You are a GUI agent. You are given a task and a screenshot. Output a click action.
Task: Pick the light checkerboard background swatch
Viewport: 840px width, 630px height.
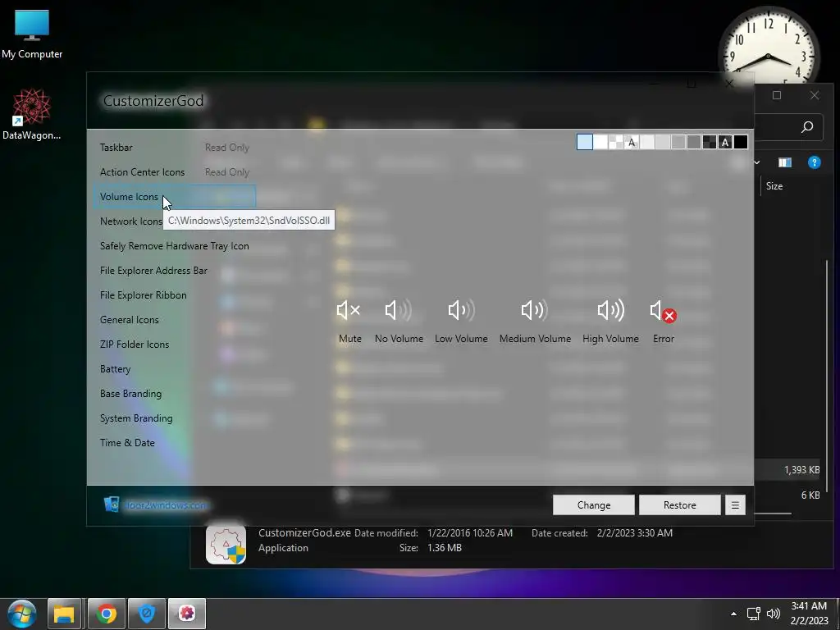click(x=616, y=142)
